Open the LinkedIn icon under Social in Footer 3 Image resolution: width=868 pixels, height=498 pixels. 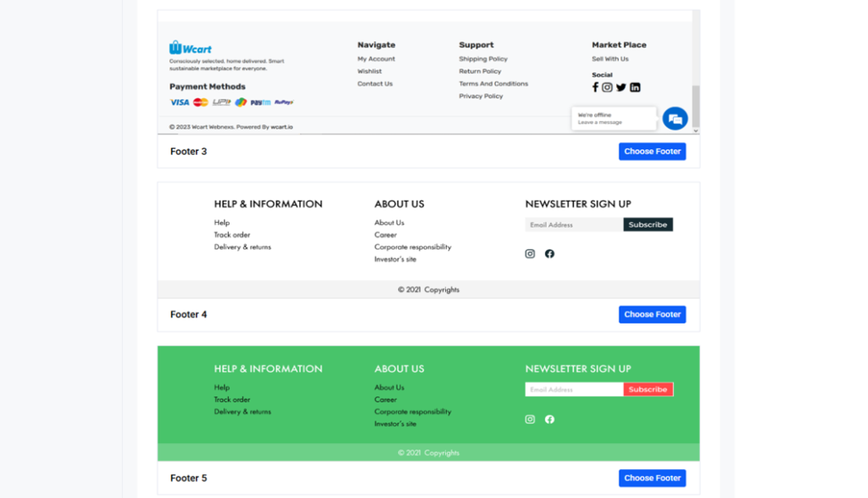click(635, 87)
